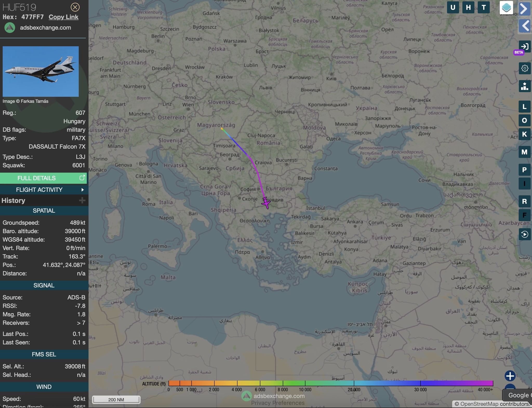Click the altitude color scale bar
Image resolution: width=532 pixels, height=408 pixels.
click(330, 383)
